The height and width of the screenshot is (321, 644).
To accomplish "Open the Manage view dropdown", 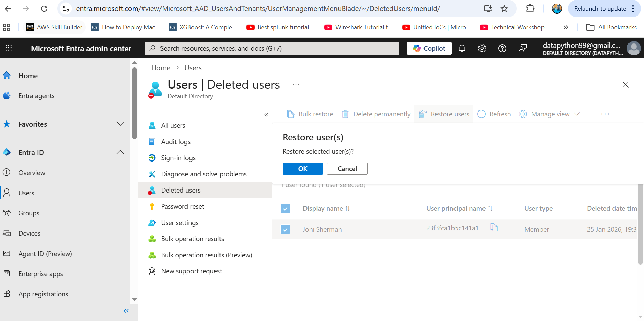I will pyautogui.click(x=550, y=114).
